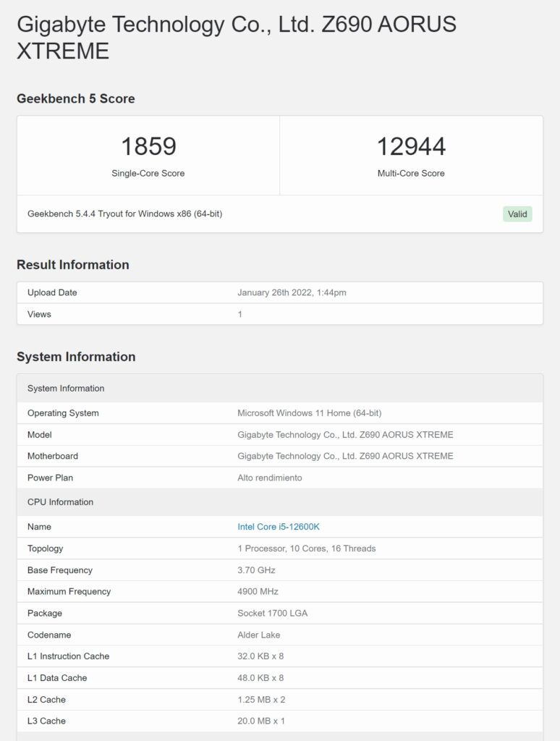The height and width of the screenshot is (741, 560).
Task: Click the Single-Core Score label
Action: [148, 174]
